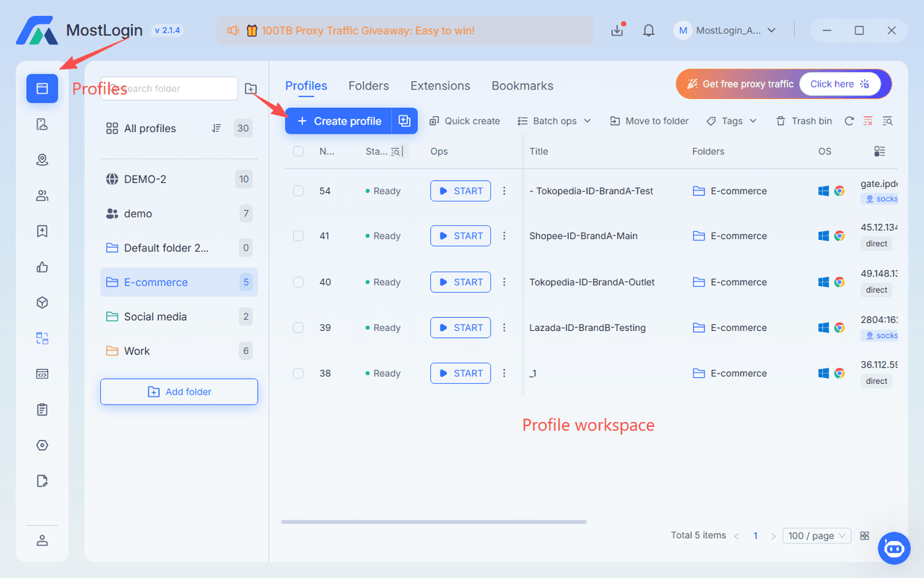Viewport: 924px width, 578px height.
Task: Open the user account icon at sidebar bottom
Action: [42, 540]
